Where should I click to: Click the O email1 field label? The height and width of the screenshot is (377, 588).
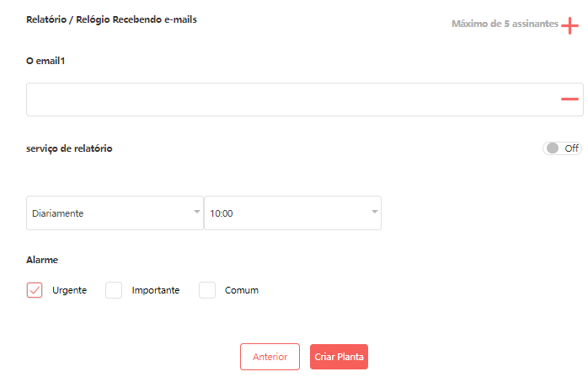(x=45, y=61)
